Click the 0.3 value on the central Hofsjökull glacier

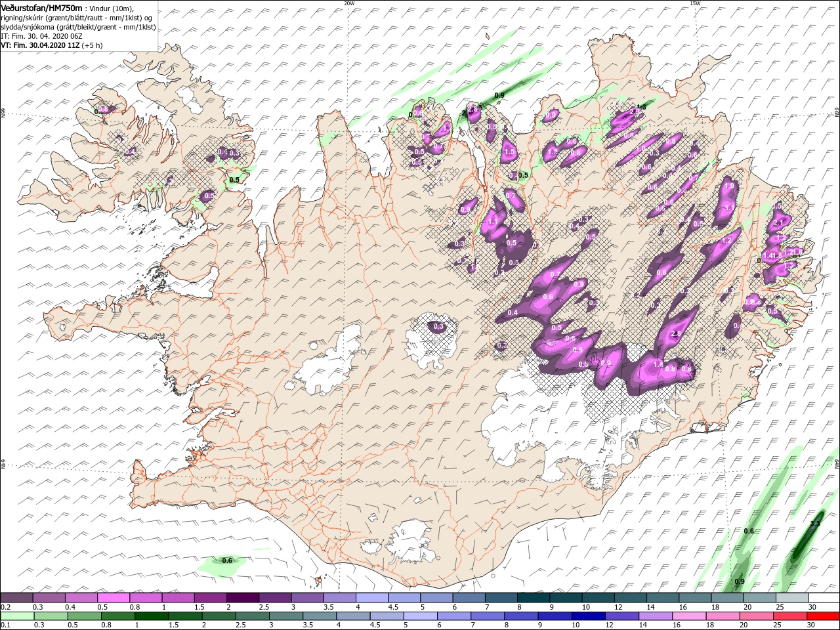tap(438, 326)
